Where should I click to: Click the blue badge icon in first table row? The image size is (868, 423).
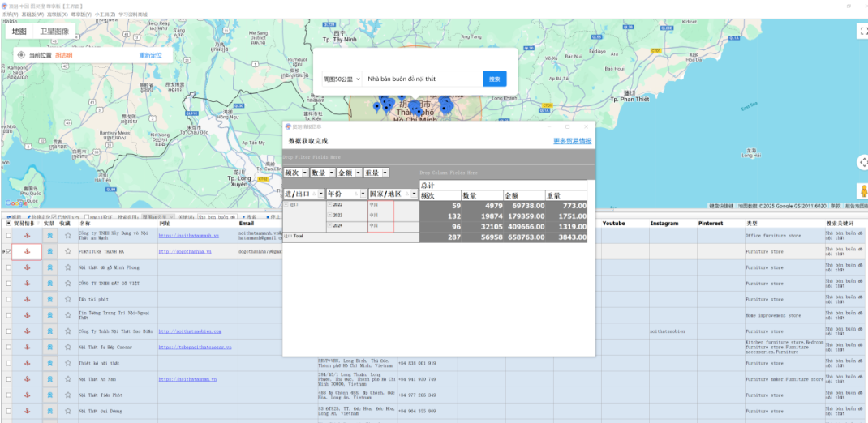pyautogui.click(x=49, y=236)
